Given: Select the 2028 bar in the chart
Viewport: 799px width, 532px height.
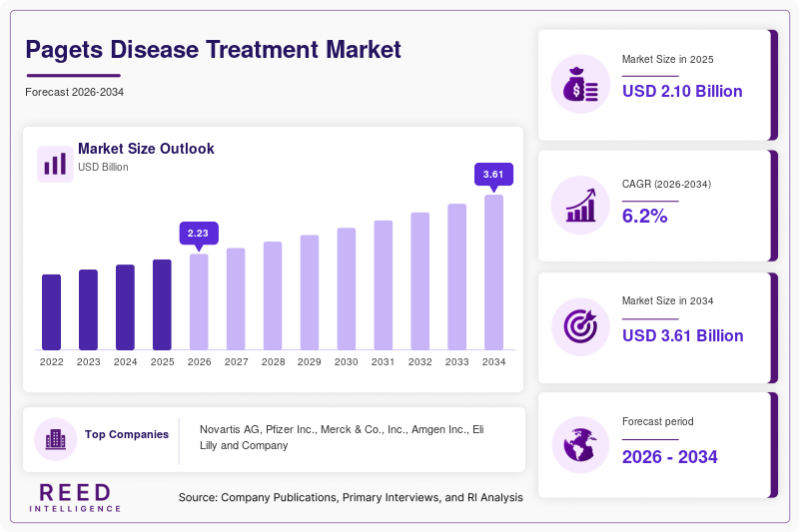Looking at the screenshot, I should click(x=273, y=295).
